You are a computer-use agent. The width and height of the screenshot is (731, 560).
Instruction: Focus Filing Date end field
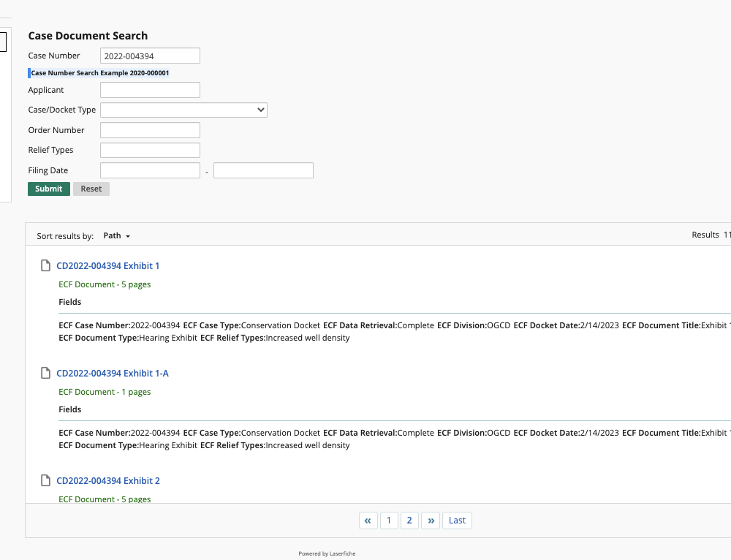coord(263,170)
